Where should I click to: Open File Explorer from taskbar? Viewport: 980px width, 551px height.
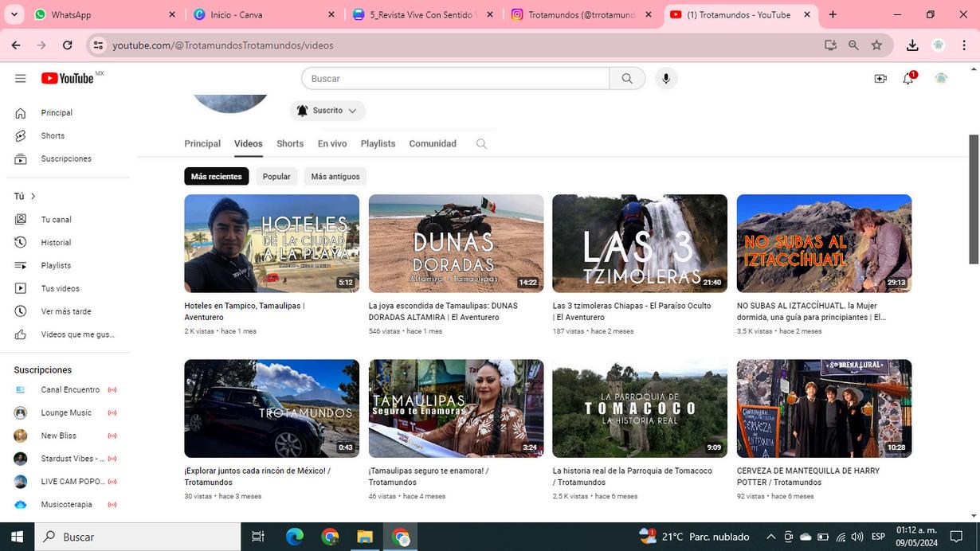click(x=365, y=537)
